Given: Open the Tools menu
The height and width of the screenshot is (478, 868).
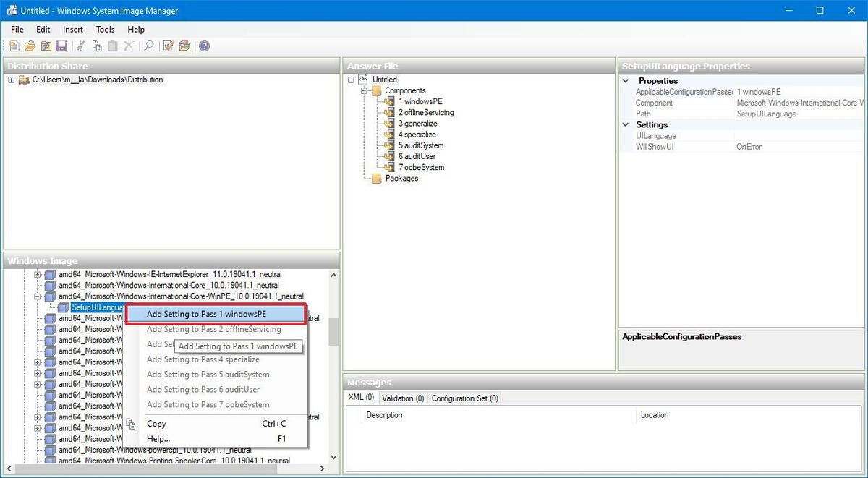Looking at the screenshot, I should pyautogui.click(x=105, y=30).
